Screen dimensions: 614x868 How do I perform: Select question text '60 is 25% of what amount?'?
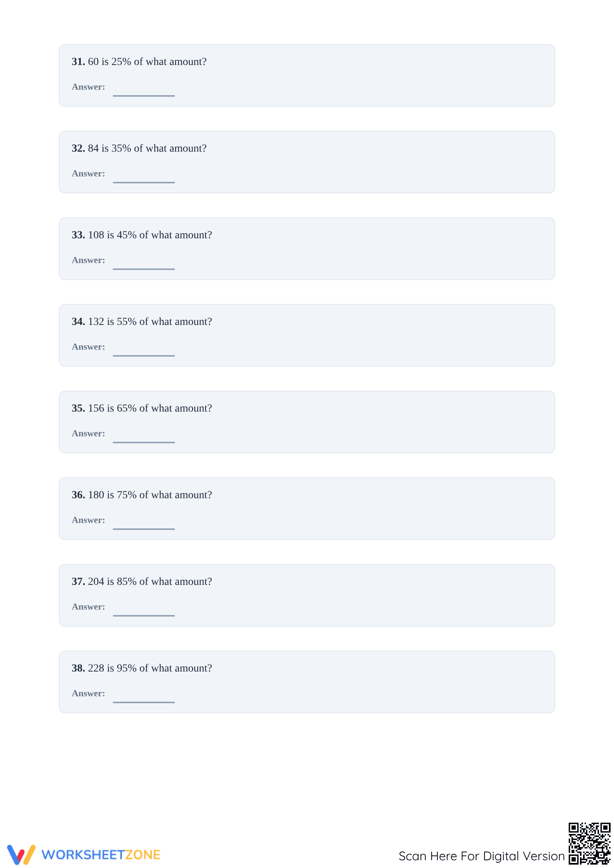tap(147, 62)
